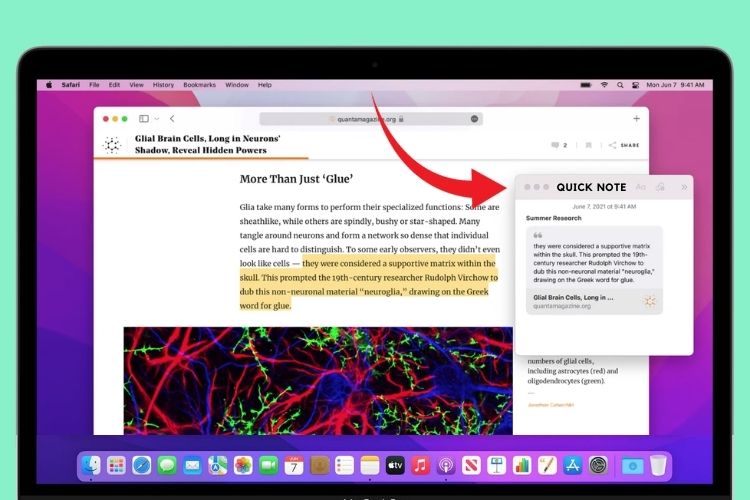The image size is (750, 500).
Task: Toggle the Safari sidebar button
Action: click(x=144, y=119)
